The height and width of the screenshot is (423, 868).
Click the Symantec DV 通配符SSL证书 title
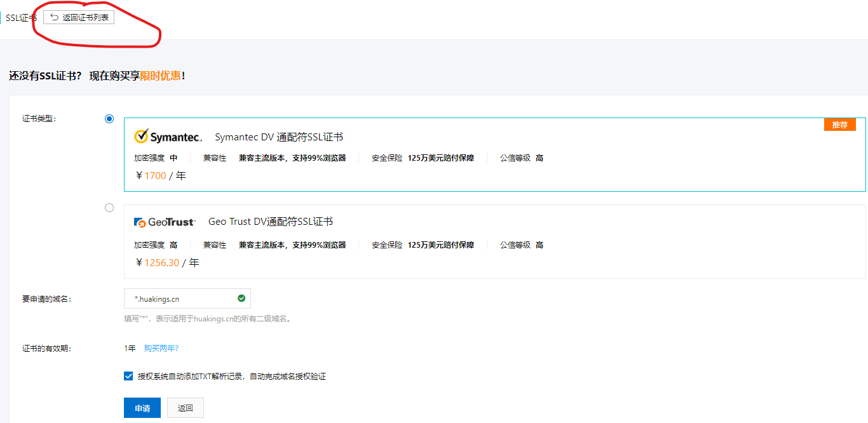(x=279, y=137)
